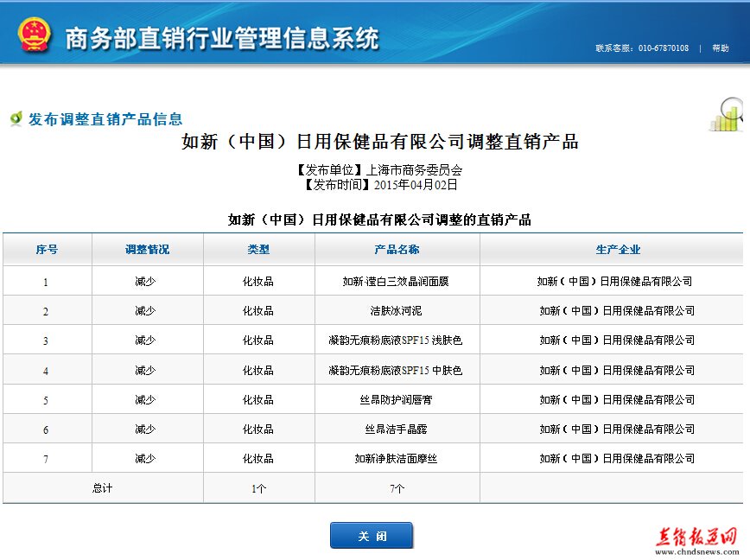
Task: Click the 发布调整直销产品信息 section heading
Action: pos(105,119)
